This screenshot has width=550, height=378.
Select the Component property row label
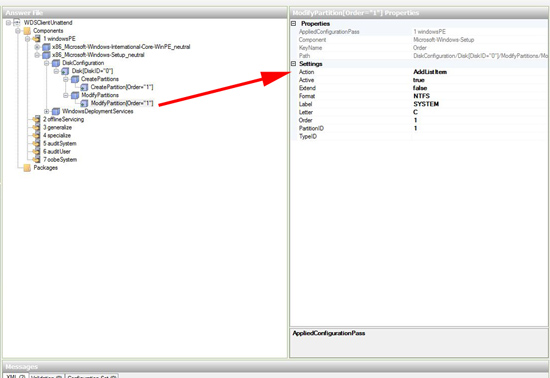click(x=312, y=40)
